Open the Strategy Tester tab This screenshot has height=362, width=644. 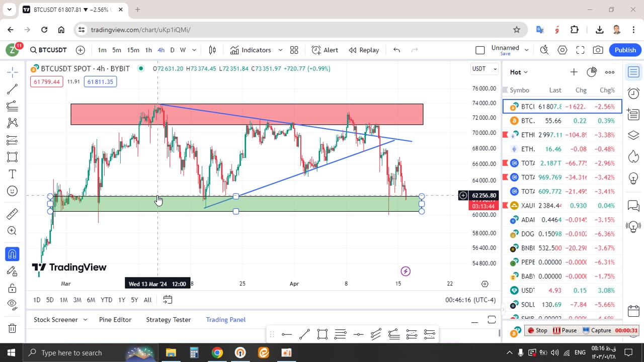click(169, 319)
